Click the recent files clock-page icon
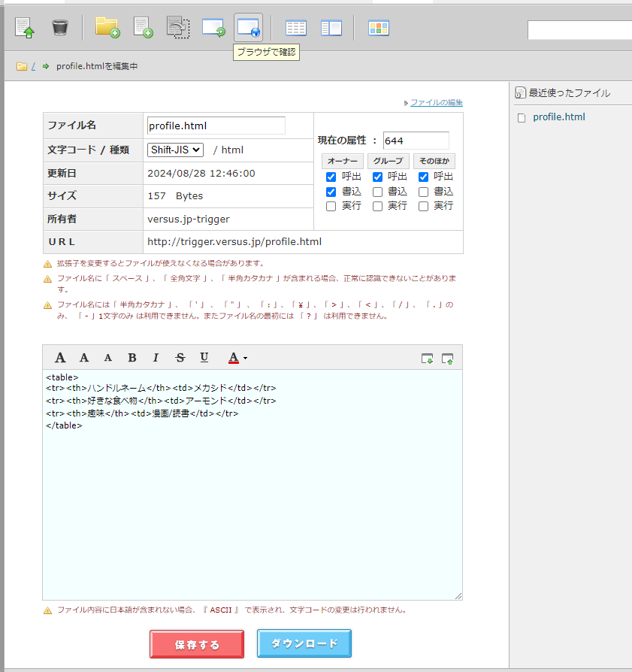632x672 pixels. click(520, 92)
